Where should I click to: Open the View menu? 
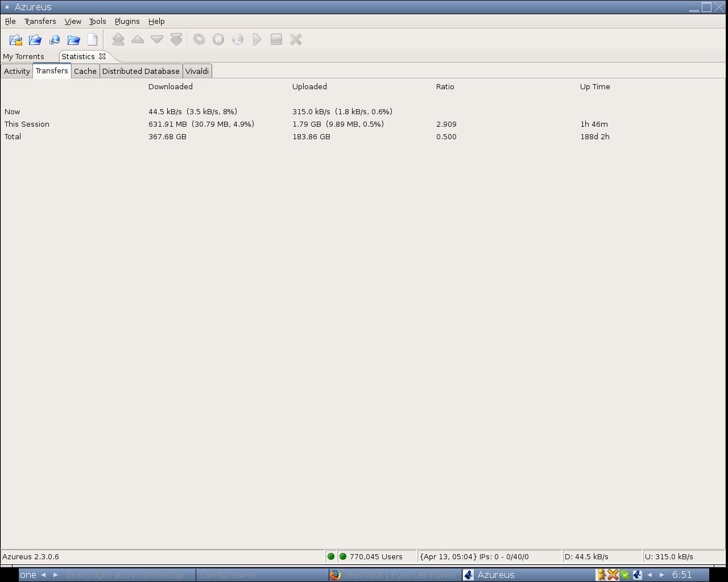pyautogui.click(x=73, y=21)
